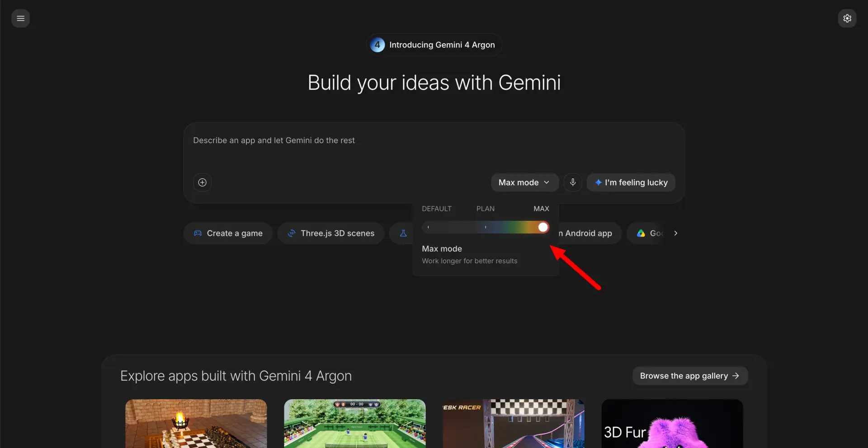This screenshot has height=448, width=868.
Task: Click the I'm feeling lucky button
Action: coord(631,182)
